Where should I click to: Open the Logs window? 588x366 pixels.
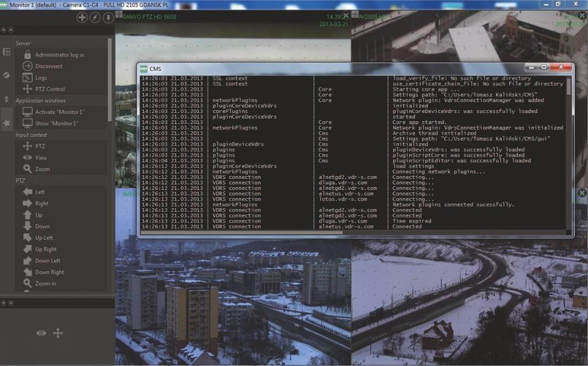pos(41,78)
